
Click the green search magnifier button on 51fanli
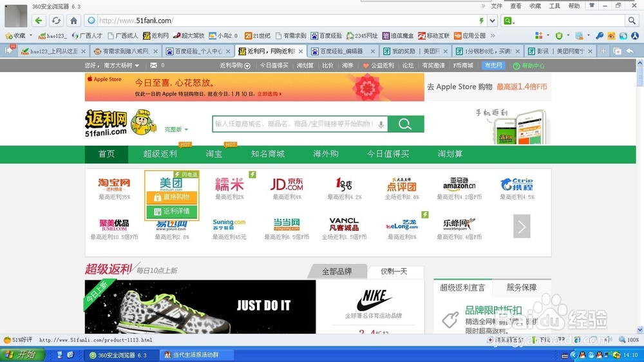tap(405, 124)
